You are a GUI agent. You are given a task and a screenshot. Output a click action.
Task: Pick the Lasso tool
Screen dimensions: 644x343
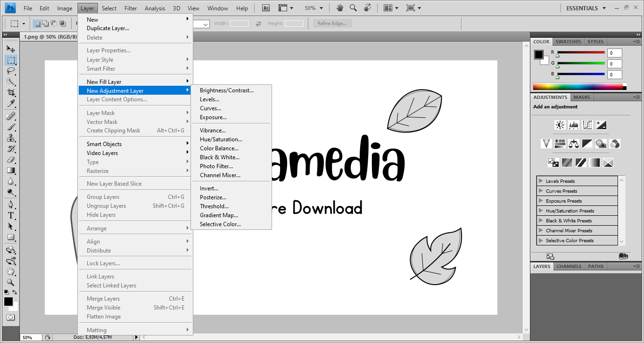pyautogui.click(x=10, y=71)
